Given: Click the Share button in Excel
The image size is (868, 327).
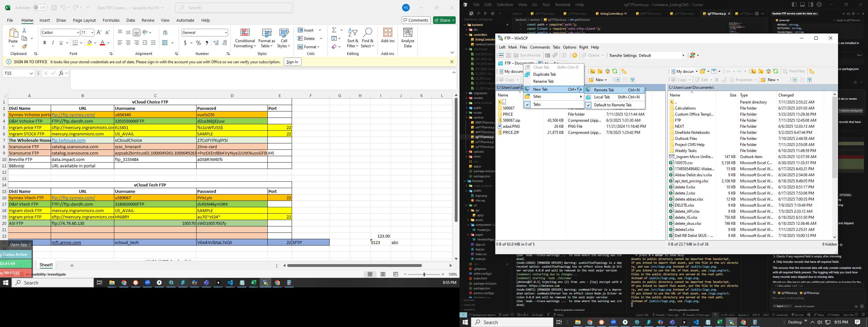Looking at the screenshot, I should pyautogui.click(x=444, y=20).
